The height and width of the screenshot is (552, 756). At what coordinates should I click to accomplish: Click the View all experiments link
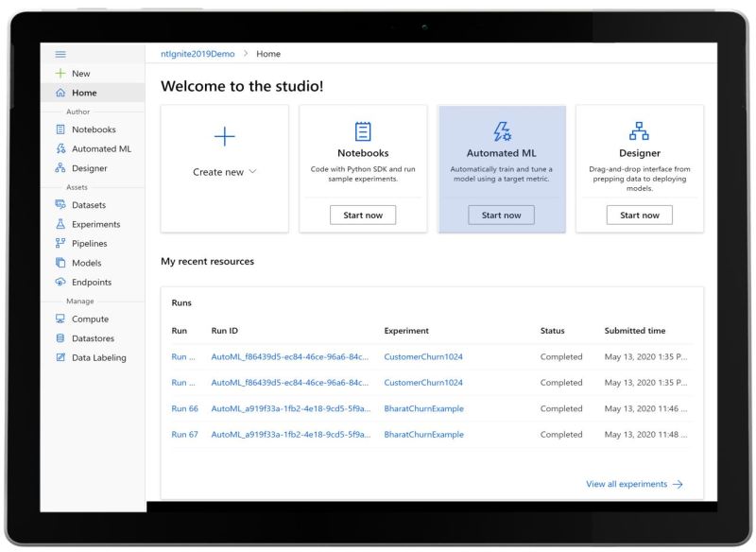point(627,484)
